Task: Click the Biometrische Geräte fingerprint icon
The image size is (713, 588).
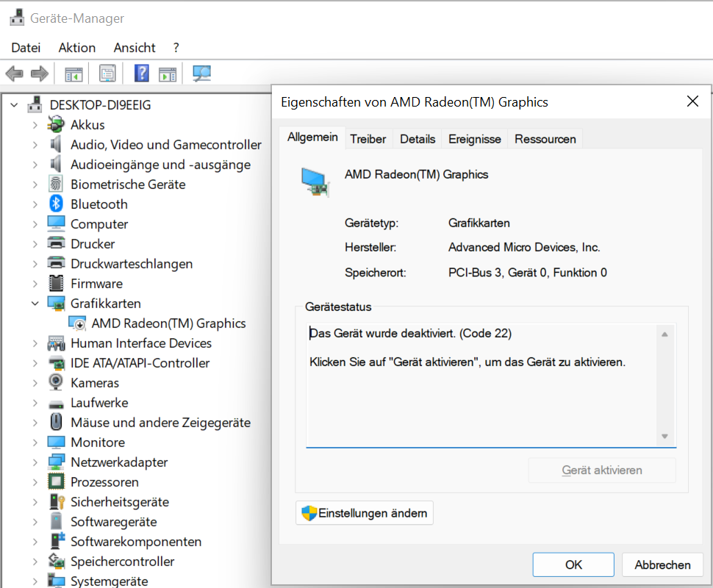Action: click(56, 184)
